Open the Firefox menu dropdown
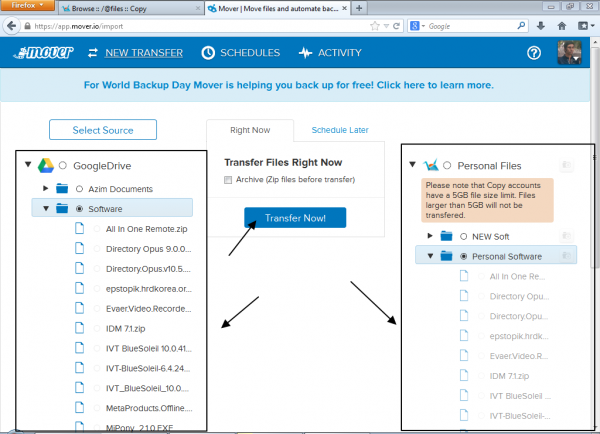 [x=27, y=5]
